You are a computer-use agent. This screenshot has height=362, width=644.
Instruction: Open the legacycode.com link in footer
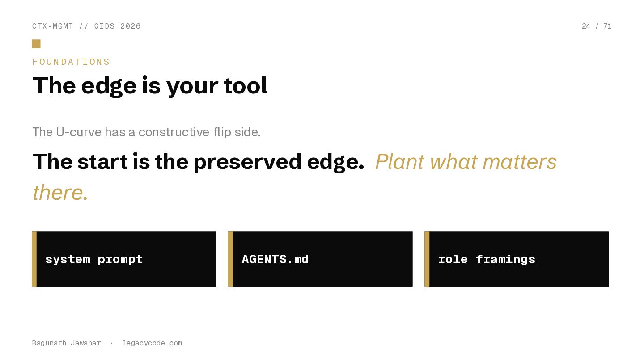coord(152,343)
